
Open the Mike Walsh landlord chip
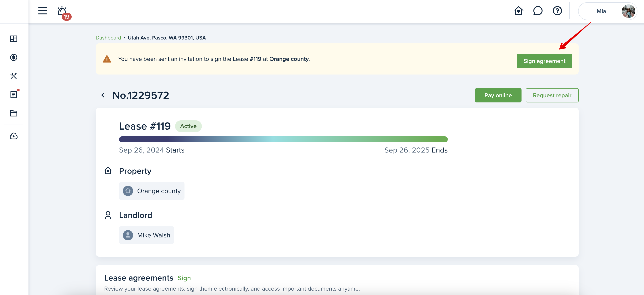pos(147,235)
